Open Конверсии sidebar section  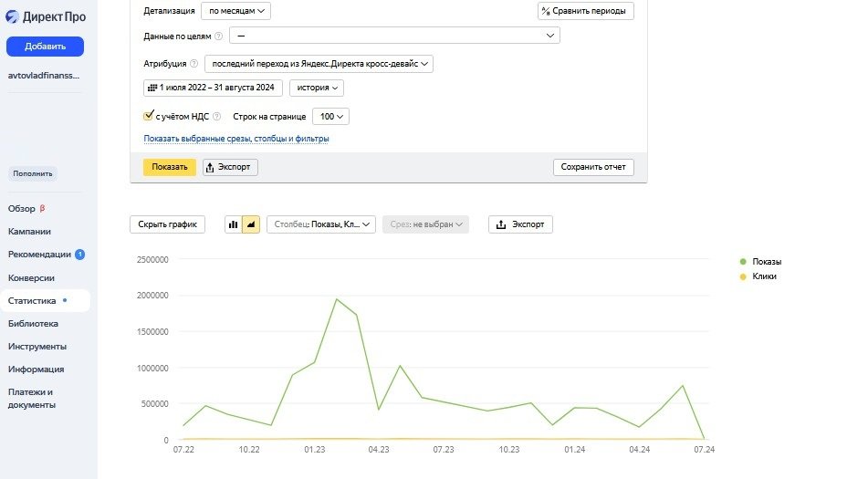click(32, 278)
